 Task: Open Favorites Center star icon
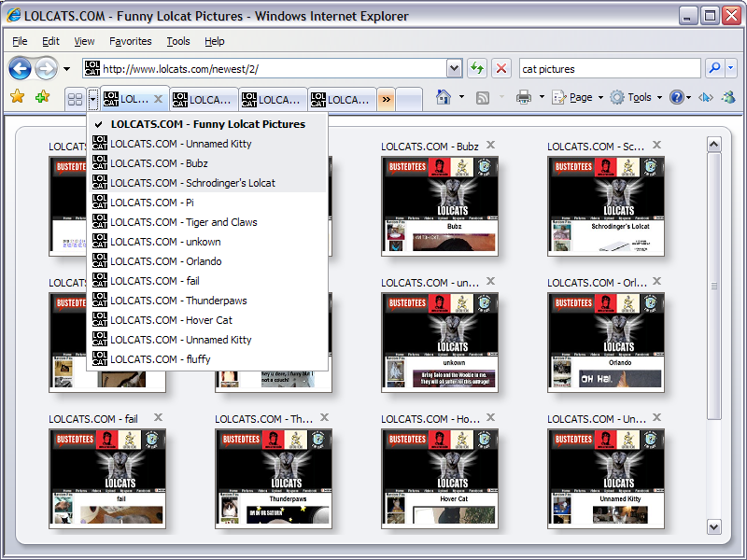[x=17, y=97]
